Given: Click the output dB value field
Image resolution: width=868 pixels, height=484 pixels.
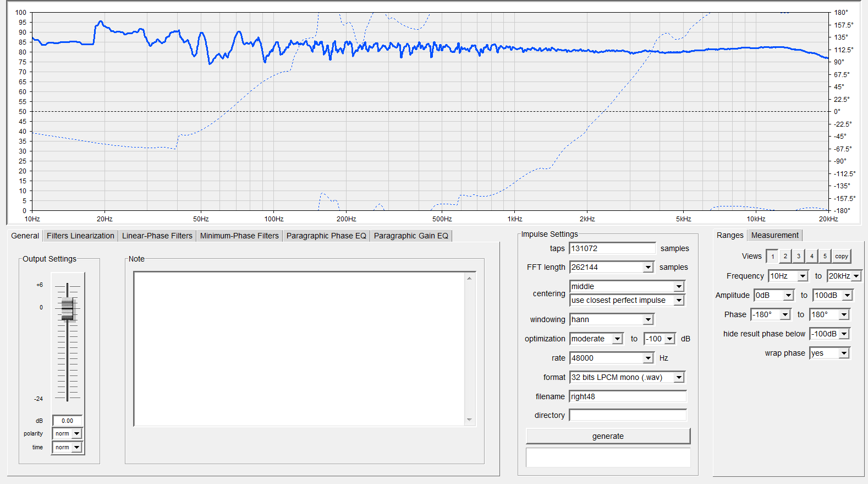Looking at the screenshot, I should tap(67, 421).
